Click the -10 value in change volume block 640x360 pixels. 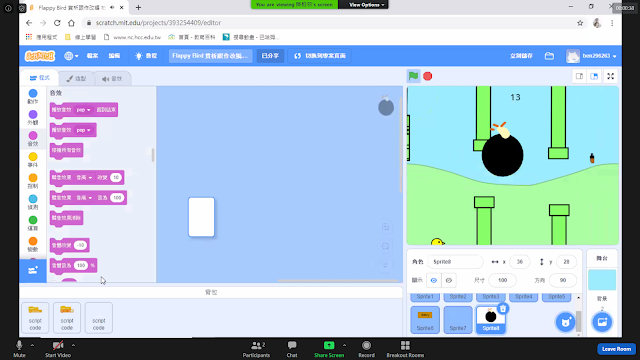point(80,245)
